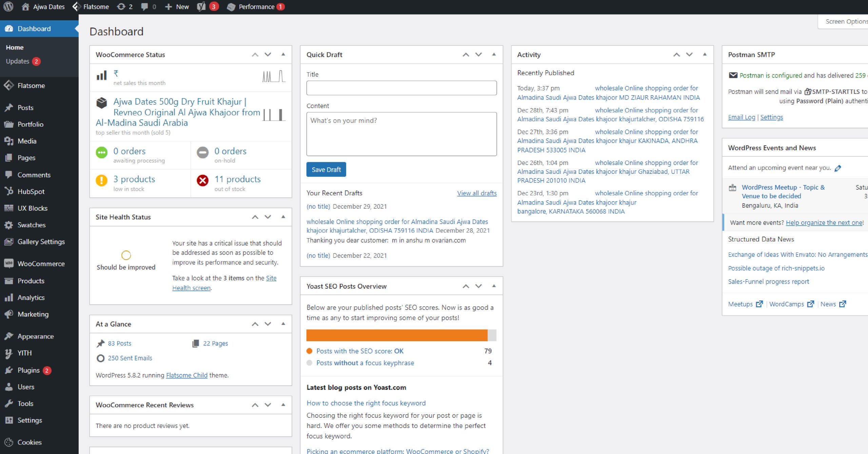Image resolution: width=868 pixels, height=454 pixels.
Task: Expand the Site Health Status panel
Action: 282,217
